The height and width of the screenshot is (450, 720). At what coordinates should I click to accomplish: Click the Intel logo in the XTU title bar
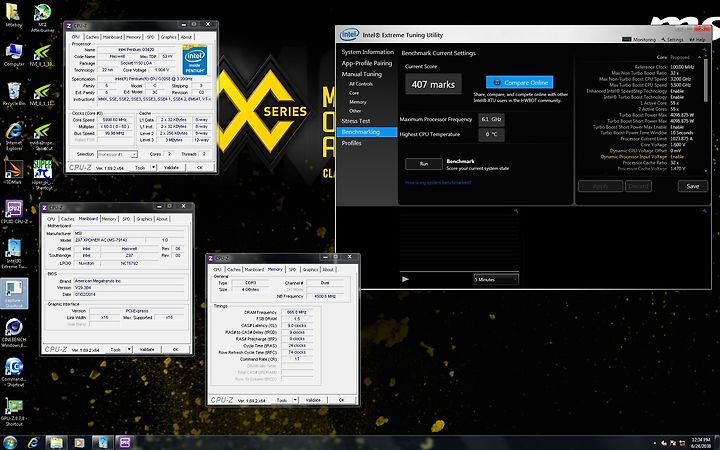[x=349, y=34]
